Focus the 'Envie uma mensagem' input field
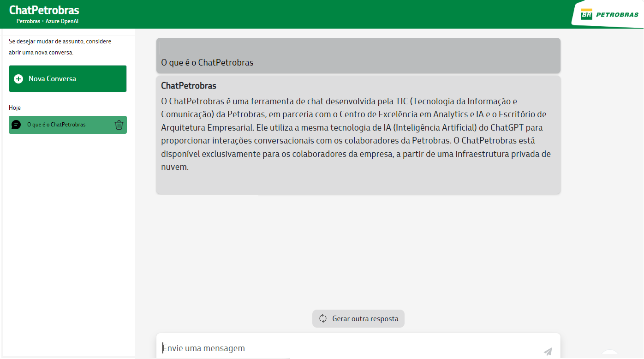Screen dimensions: 644x359 [346, 348]
